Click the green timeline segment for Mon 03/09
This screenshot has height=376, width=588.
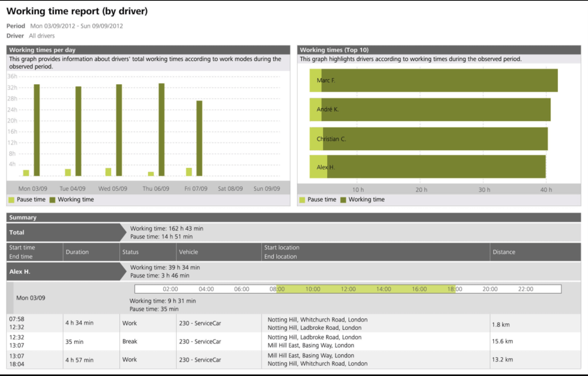coord(366,289)
